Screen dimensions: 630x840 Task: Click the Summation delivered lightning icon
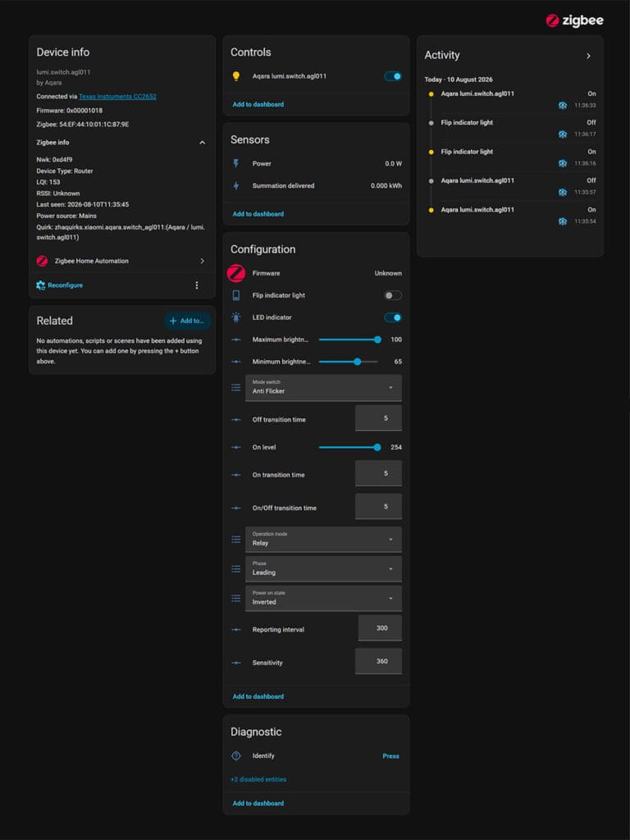(x=235, y=186)
